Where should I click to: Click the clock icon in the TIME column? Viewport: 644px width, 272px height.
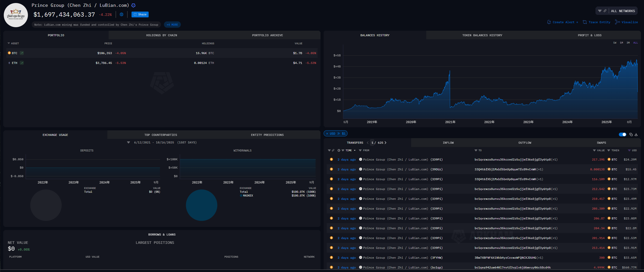[339, 150]
